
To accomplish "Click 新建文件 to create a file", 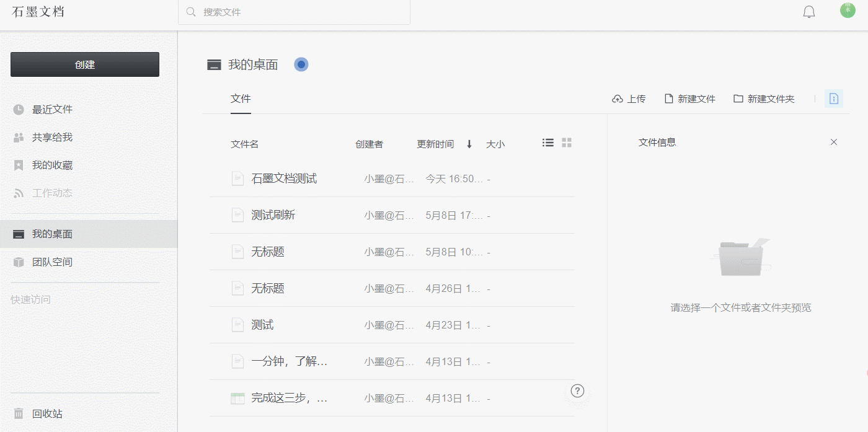I will click(689, 99).
